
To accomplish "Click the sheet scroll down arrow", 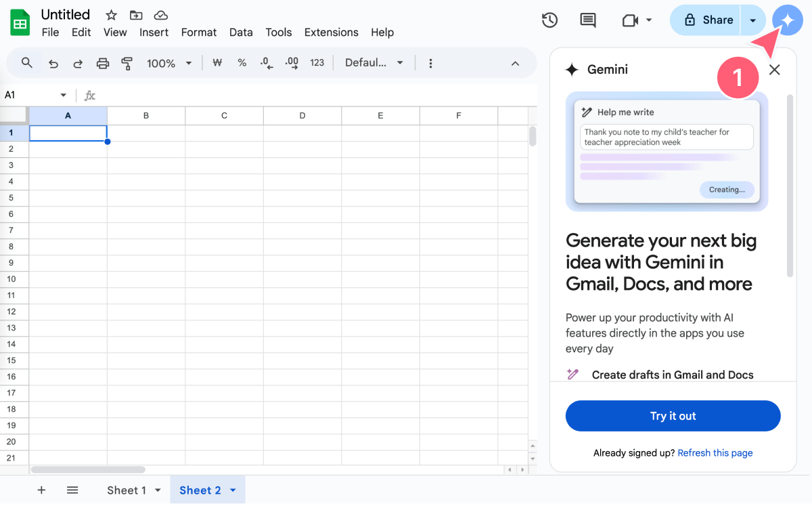I will pos(533,458).
